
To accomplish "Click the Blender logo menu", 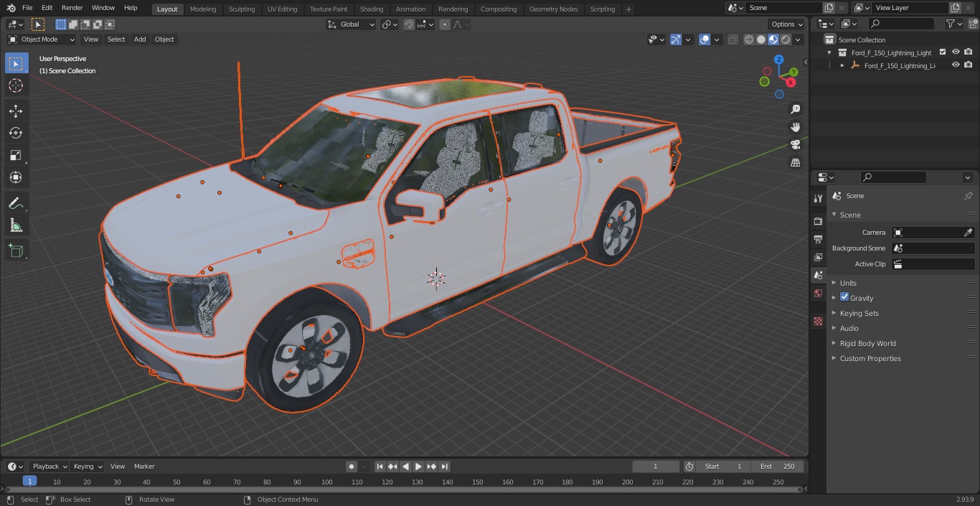I will click(x=11, y=8).
